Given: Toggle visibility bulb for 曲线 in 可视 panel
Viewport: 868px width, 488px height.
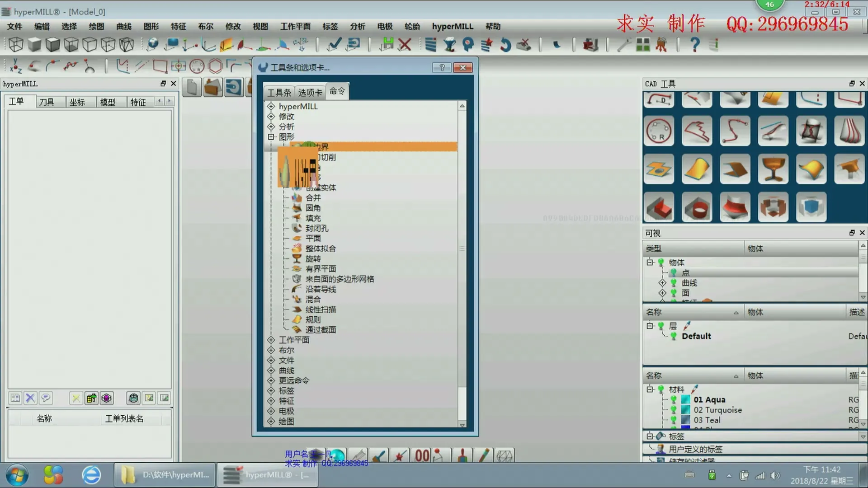Looking at the screenshot, I should [674, 283].
